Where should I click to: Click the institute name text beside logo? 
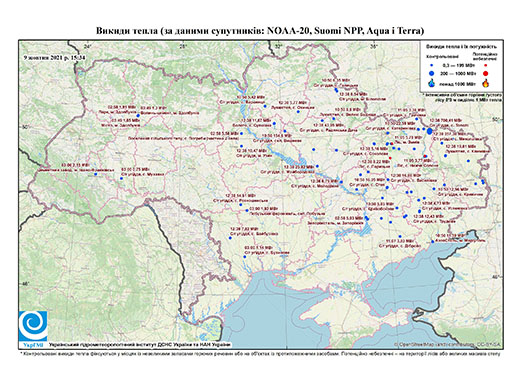[140, 344]
